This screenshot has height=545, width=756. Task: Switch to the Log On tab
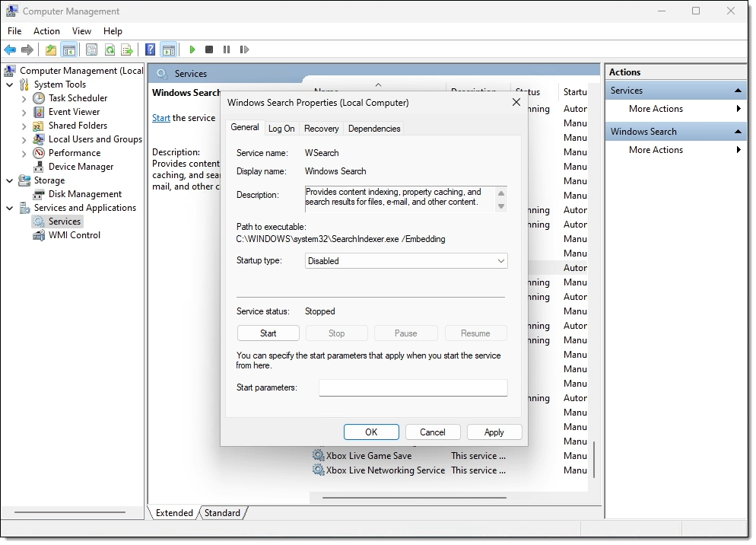point(281,129)
